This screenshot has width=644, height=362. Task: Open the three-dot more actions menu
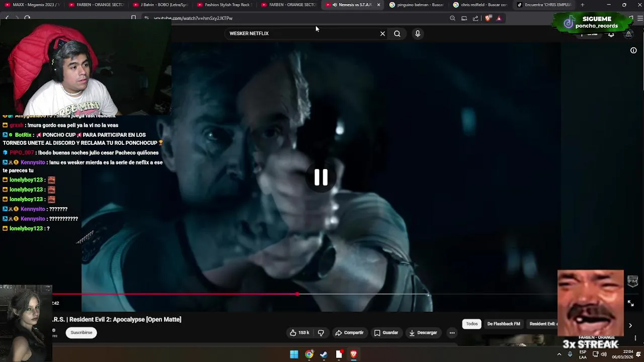tap(452, 333)
